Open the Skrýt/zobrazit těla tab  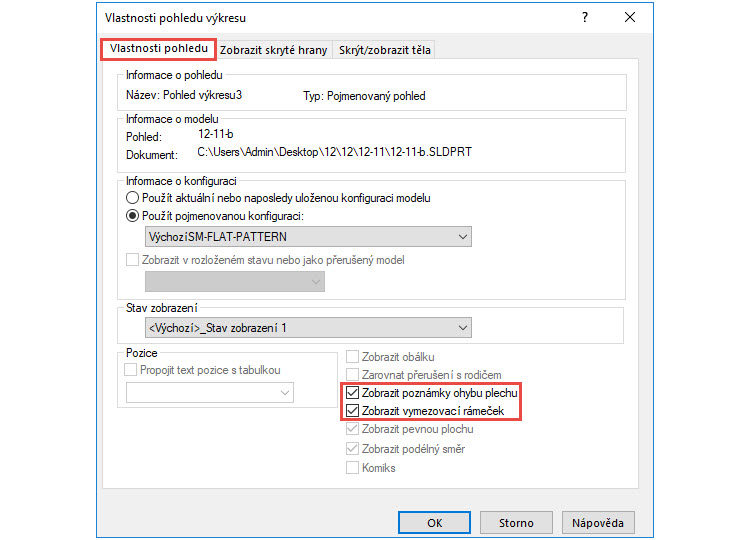pyautogui.click(x=385, y=50)
